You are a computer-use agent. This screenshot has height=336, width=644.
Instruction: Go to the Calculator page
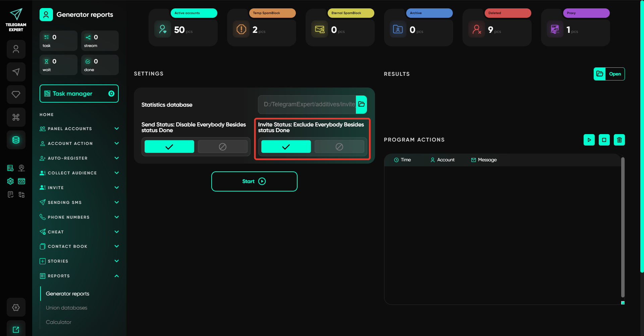coord(59,322)
